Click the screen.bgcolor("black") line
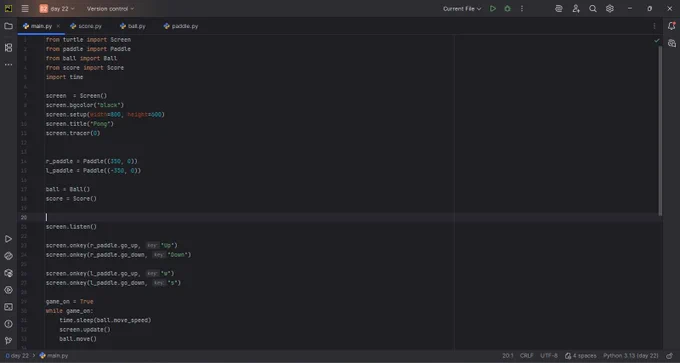This screenshot has width=680, height=363. click(x=85, y=105)
